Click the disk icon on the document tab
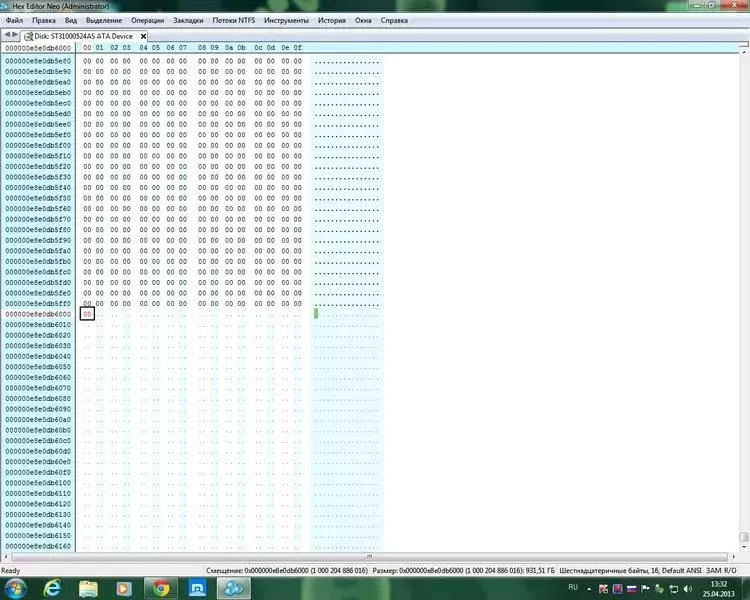The width and height of the screenshot is (750, 600). 28,36
